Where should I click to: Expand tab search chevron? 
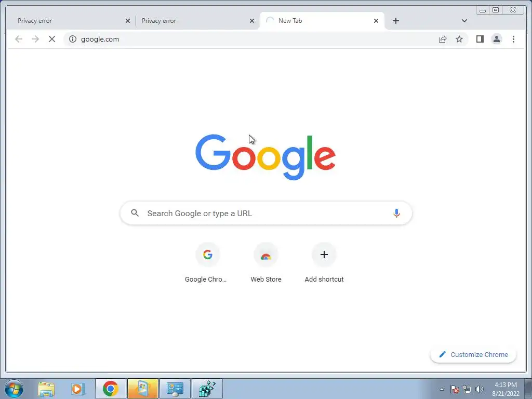(x=464, y=21)
